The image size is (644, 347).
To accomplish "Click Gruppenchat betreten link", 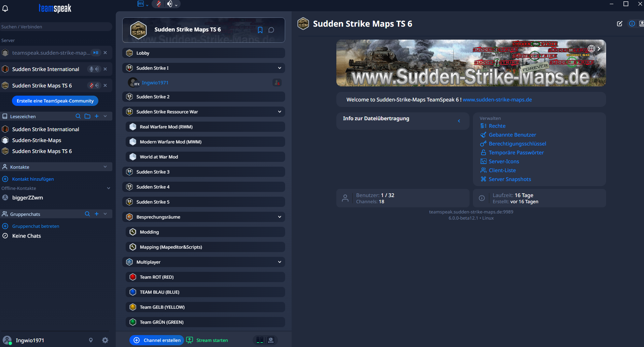I will click(36, 226).
